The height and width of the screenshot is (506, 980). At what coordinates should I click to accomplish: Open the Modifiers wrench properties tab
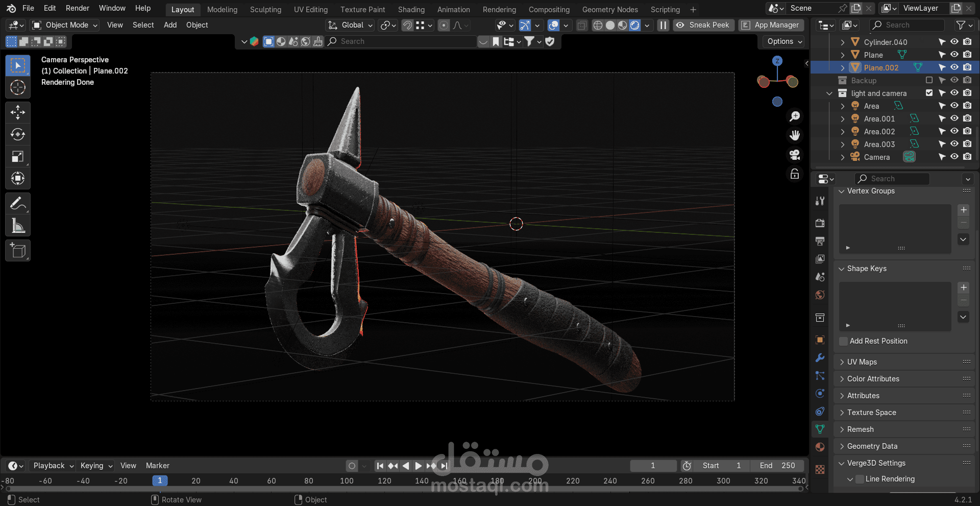[x=820, y=358]
